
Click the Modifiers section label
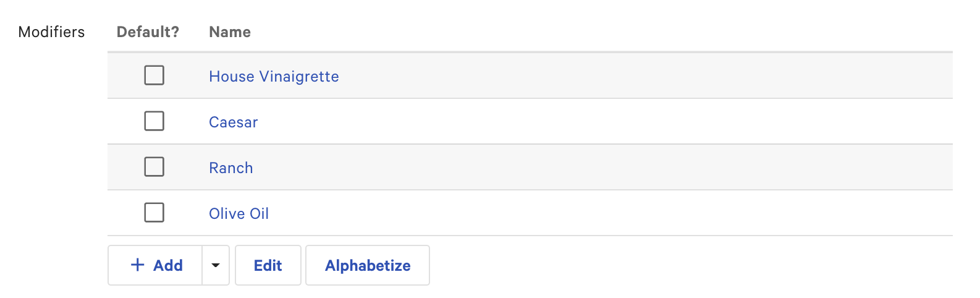(x=51, y=32)
